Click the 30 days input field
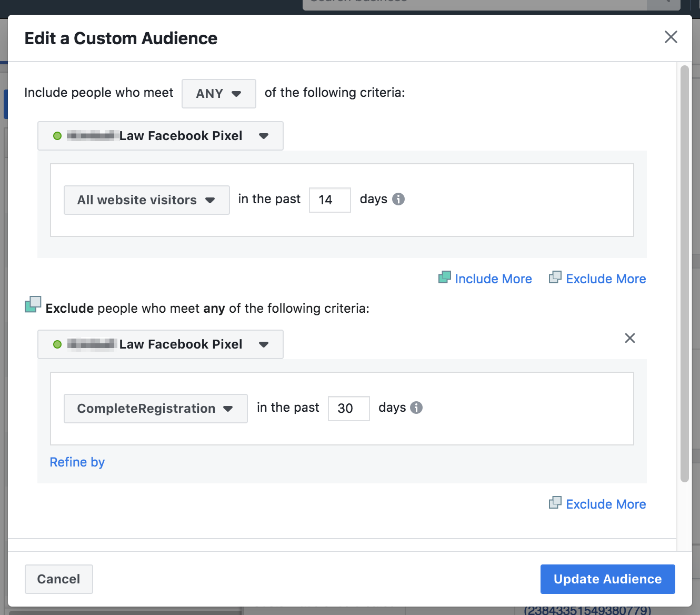Screen dimensions: 700x615 (x=348, y=409)
